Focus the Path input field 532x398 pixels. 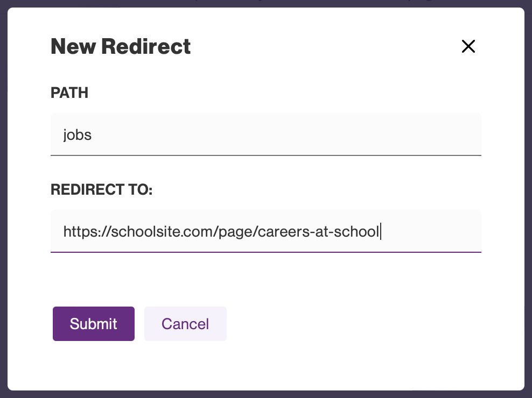point(265,134)
